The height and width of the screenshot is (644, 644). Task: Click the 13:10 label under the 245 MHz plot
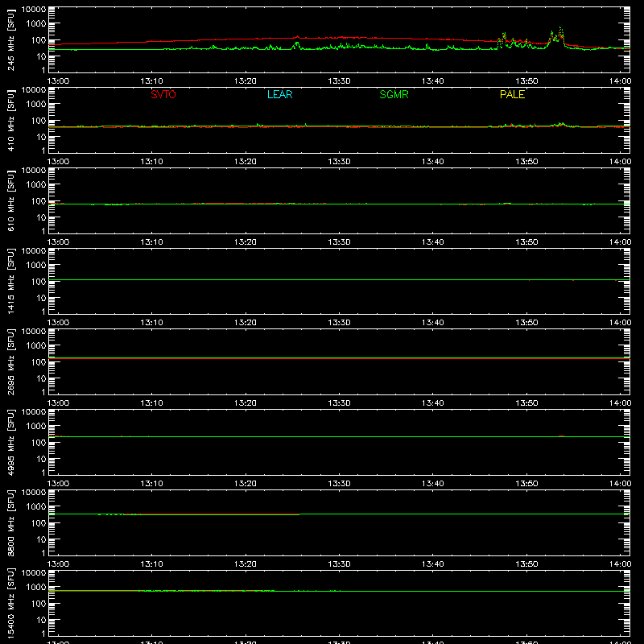151,81
